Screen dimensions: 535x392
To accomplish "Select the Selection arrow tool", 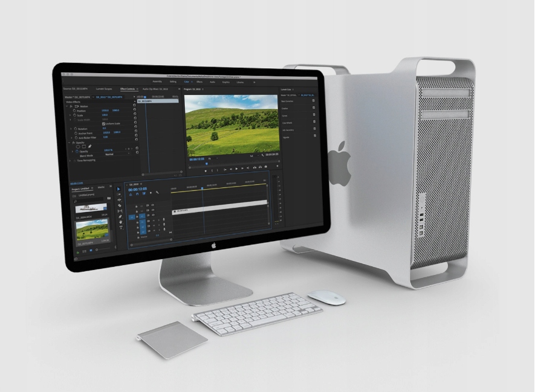I will pos(118,189).
